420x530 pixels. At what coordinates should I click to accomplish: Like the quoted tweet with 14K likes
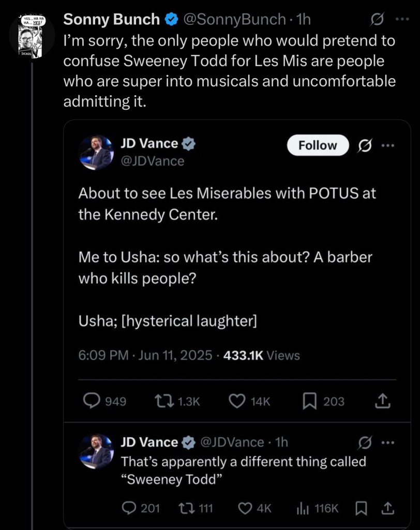click(237, 401)
